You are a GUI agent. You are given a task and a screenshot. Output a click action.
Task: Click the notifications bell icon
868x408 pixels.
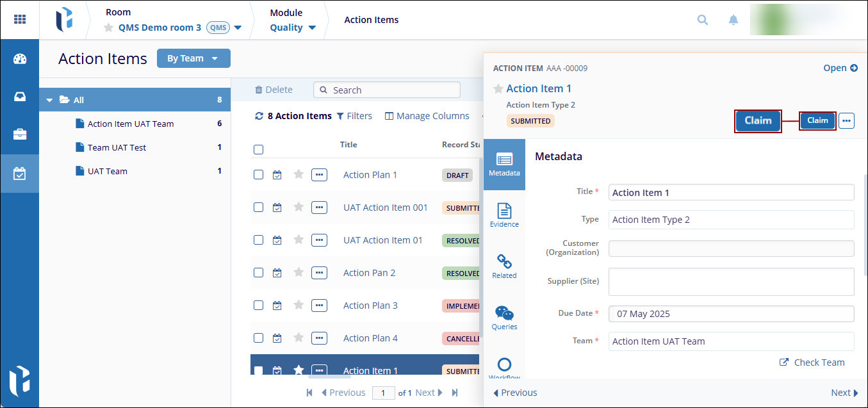click(733, 20)
